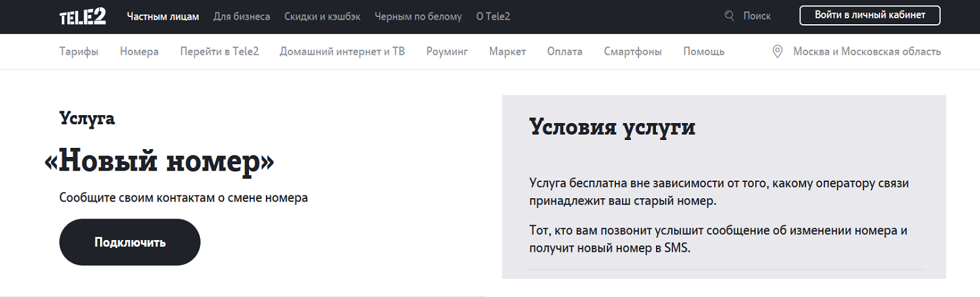
Task: Go to Смартфоны section
Action: click(x=633, y=52)
